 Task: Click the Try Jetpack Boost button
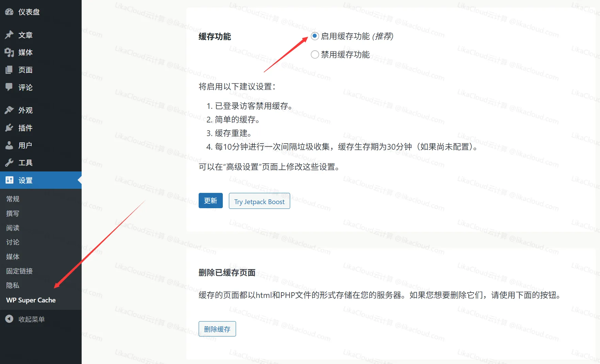click(259, 201)
